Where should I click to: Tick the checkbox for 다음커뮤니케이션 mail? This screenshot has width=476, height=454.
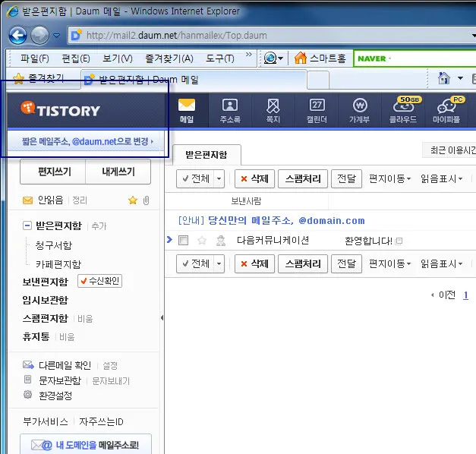pos(183,241)
